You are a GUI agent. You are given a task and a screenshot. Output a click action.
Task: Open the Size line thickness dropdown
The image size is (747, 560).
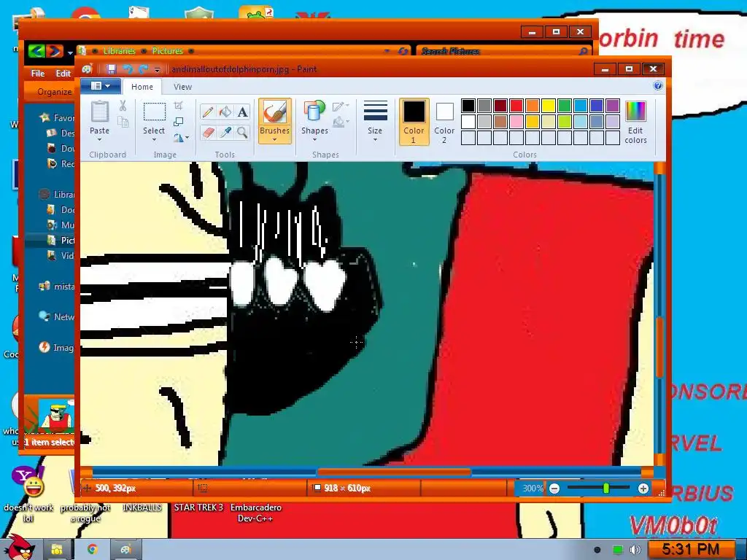coord(375,121)
